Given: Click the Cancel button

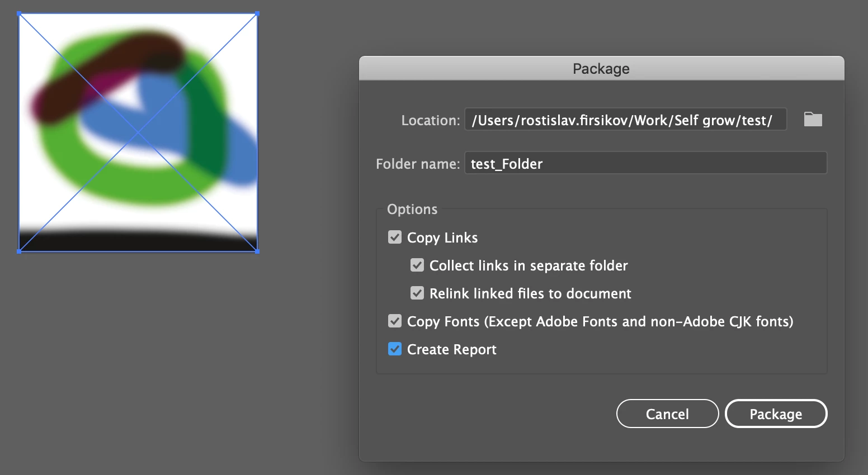Looking at the screenshot, I should click(x=667, y=414).
